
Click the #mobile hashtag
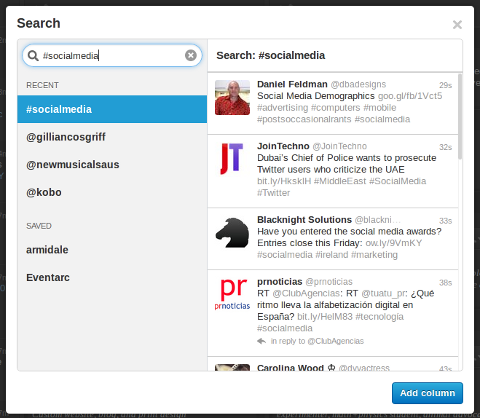coord(380,108)
